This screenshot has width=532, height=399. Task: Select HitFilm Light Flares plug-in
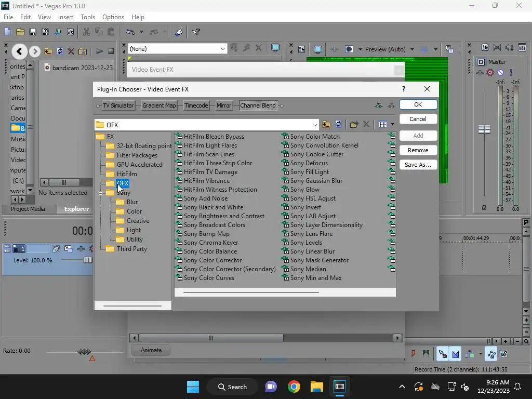tap(210, 145)
